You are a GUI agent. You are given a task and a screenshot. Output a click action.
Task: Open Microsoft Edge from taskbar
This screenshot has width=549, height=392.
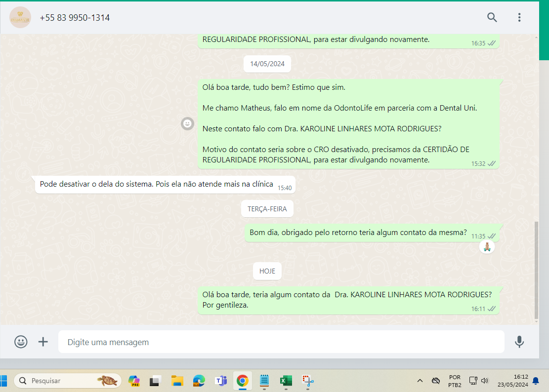pos(199,381)
